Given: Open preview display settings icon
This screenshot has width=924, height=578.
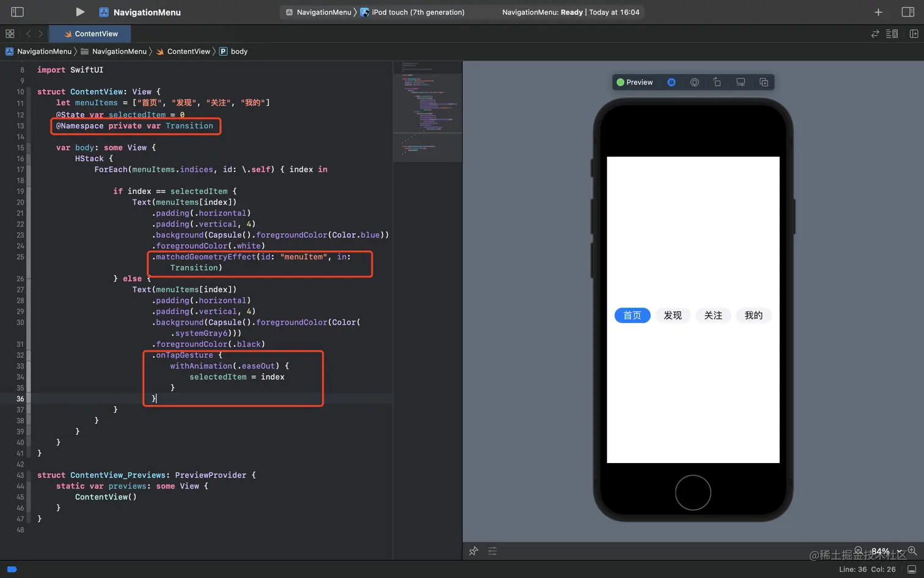Looking at the screenshot, I should coord(741,82).
